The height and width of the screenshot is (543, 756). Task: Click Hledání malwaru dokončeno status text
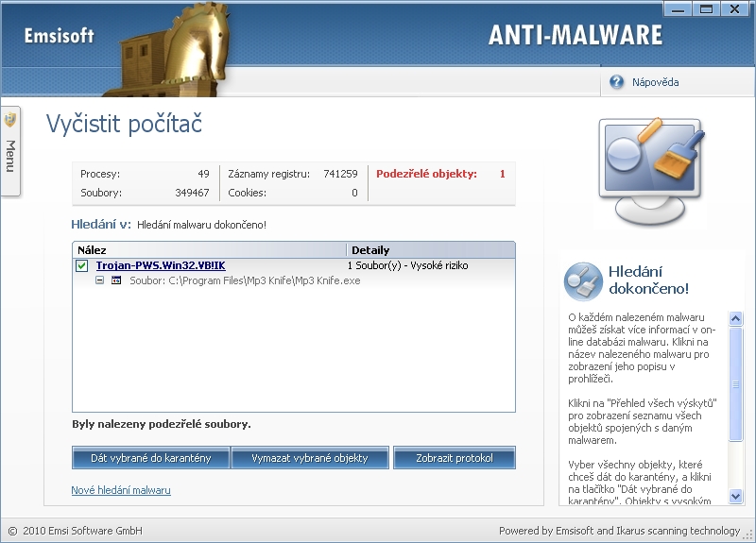[x=201, y=225]
